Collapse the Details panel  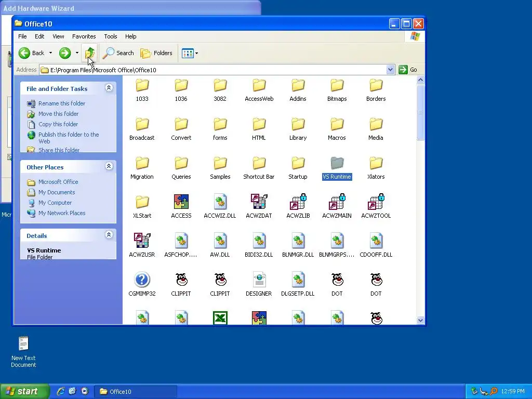click(109, 235)
